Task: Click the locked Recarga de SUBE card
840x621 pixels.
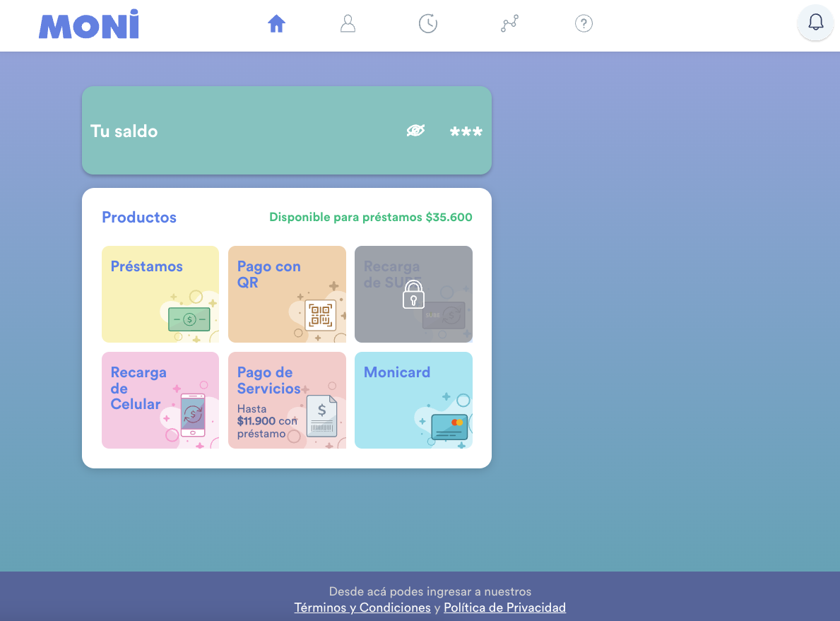Action: pos(413,294)
